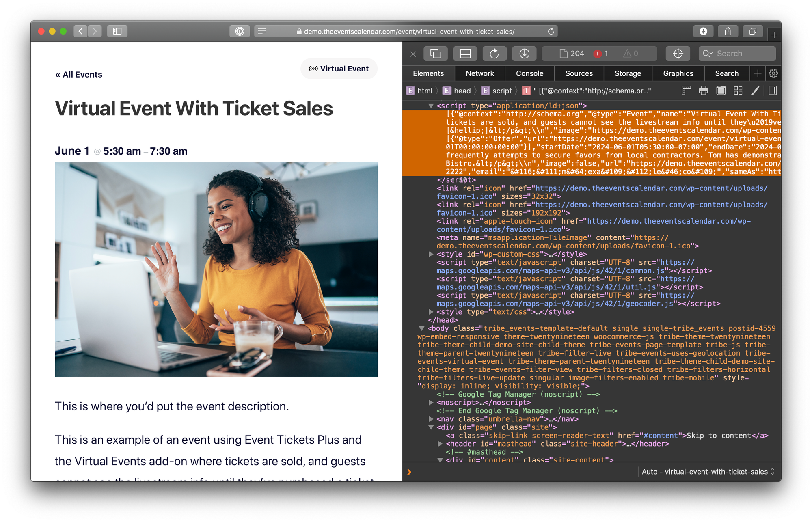This screenshot has height=522, width=812.
Task: Click the "« All Events" link
Action: (x=79, y=74)
